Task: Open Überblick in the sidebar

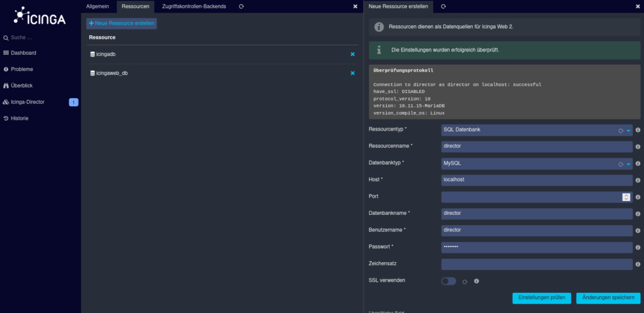Action: (x=22, y=85)
